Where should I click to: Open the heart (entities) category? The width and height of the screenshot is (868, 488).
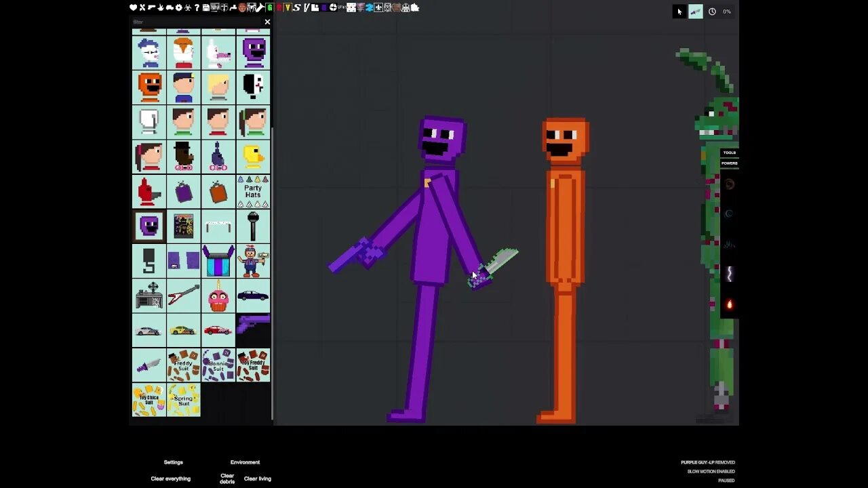pyautogui.click(x=133, y=7)
